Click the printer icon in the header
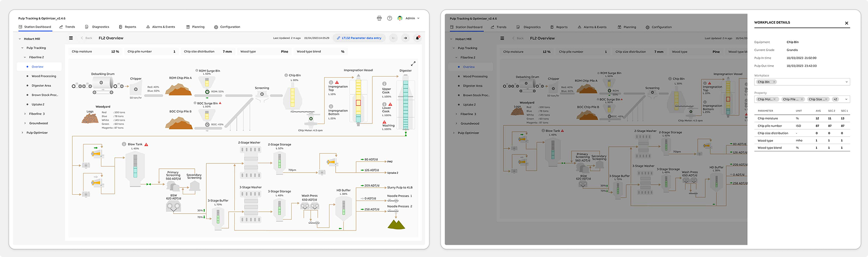The image size is (868, 257). (x=379, y=18)
